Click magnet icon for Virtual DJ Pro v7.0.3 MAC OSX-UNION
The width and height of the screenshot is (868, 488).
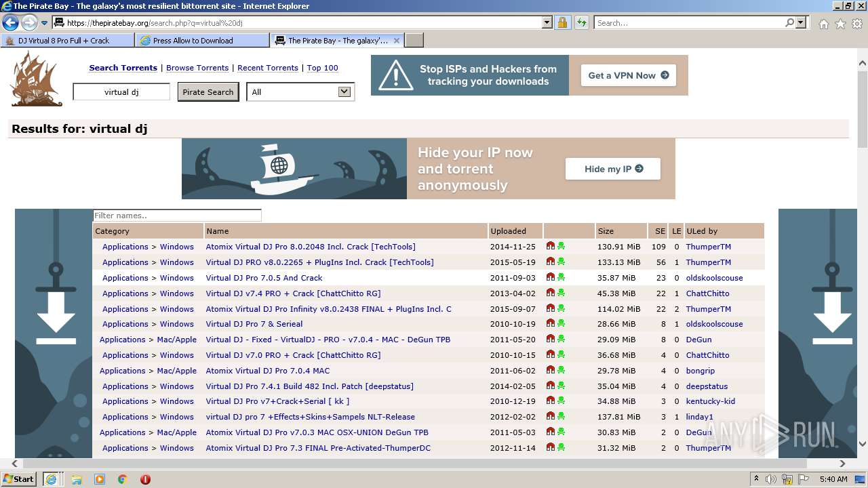(551, 432)
